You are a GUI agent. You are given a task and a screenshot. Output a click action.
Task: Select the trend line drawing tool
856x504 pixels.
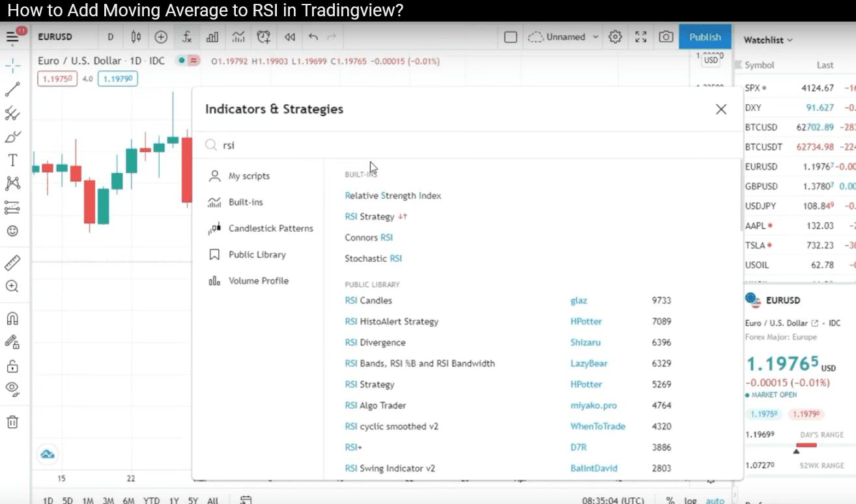[12, 89]
